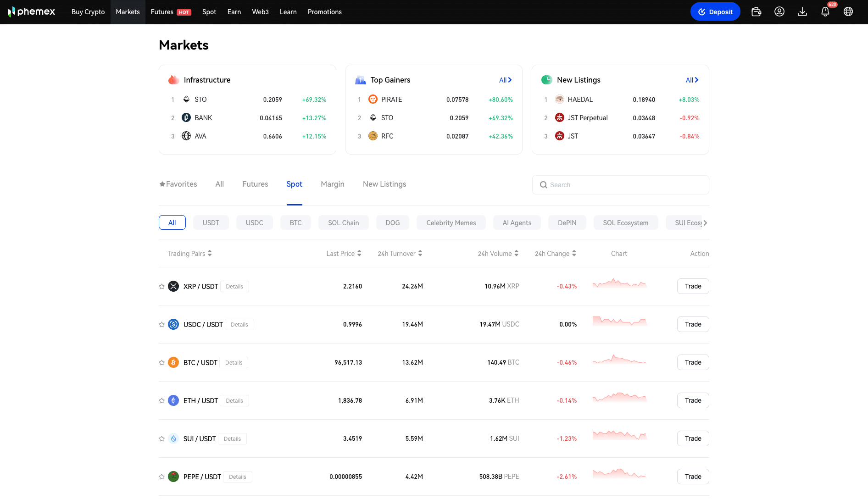Click the USDC coin icon

173,324
